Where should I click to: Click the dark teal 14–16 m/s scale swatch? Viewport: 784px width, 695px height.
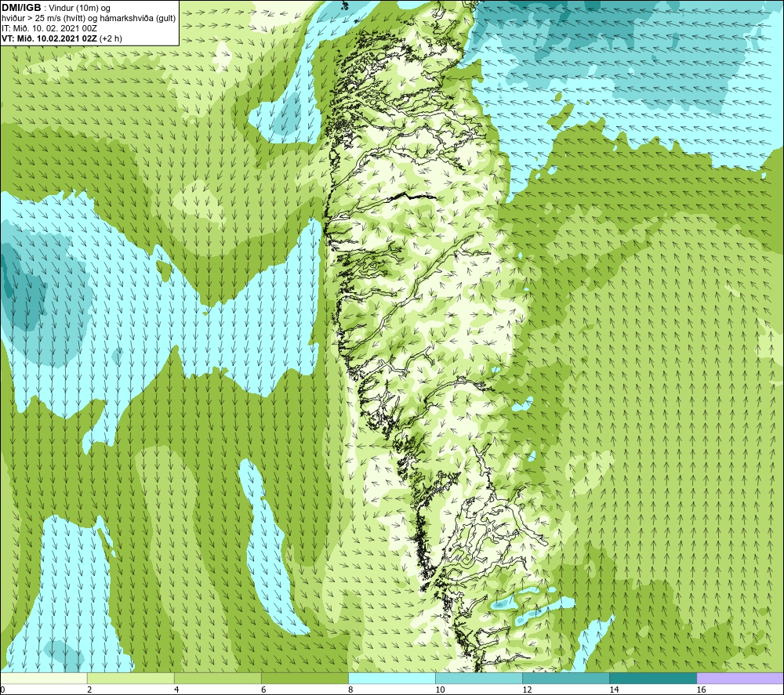[652, 678]
